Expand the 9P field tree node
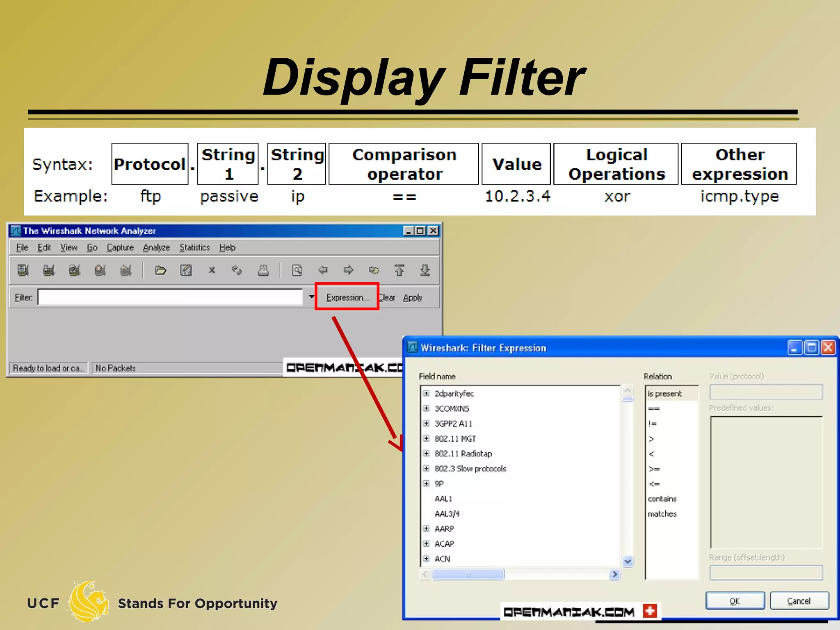Screen dimensions: 840x630 (427, 483)
